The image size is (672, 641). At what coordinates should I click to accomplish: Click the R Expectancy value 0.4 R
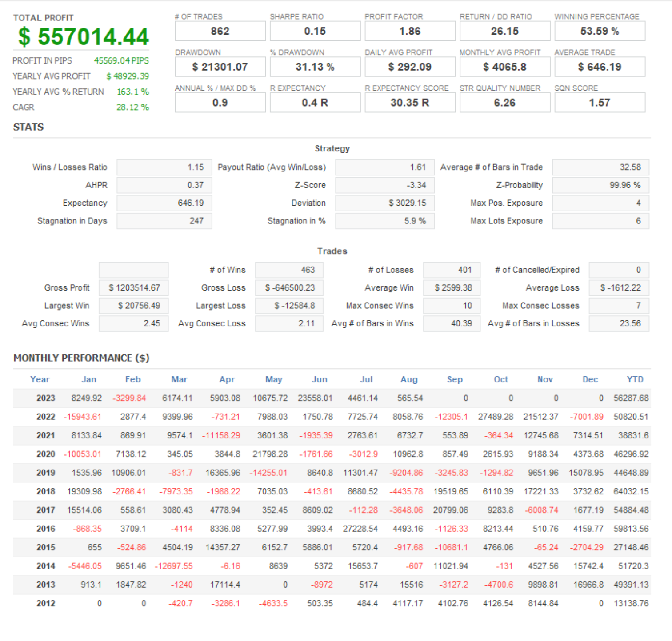click(315, 103)
